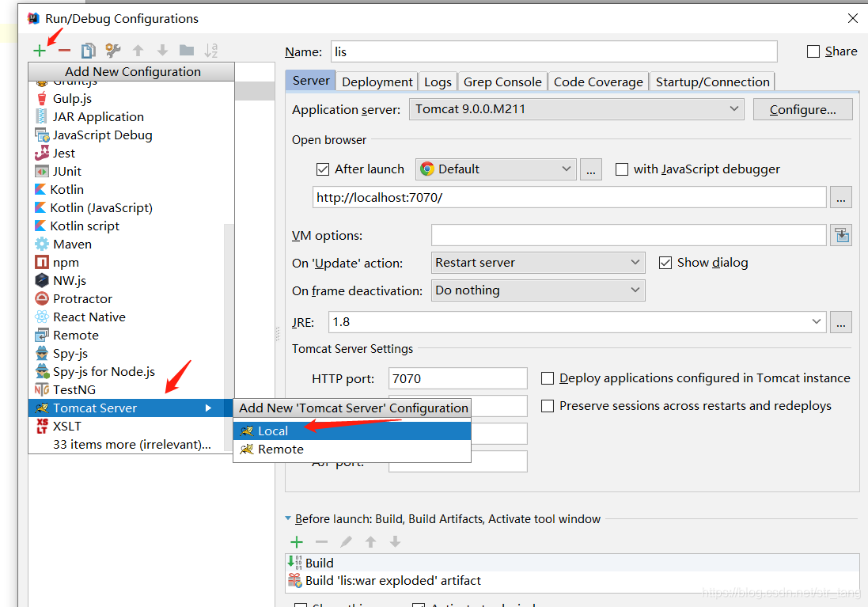Choose Remote Tomcat Server option
Viewport: 868px width, 607px height.
pos(352,450)
